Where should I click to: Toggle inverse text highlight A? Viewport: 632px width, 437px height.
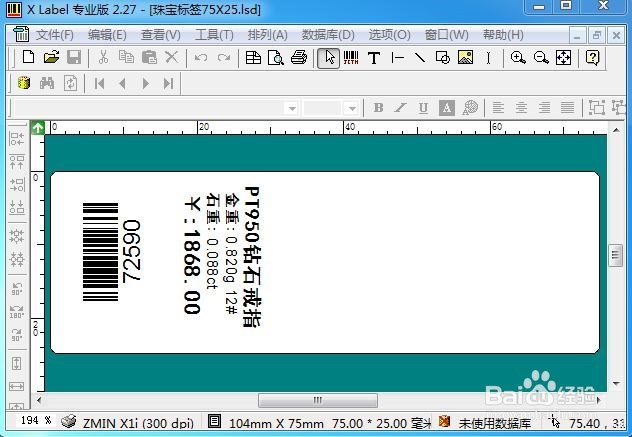447,108
